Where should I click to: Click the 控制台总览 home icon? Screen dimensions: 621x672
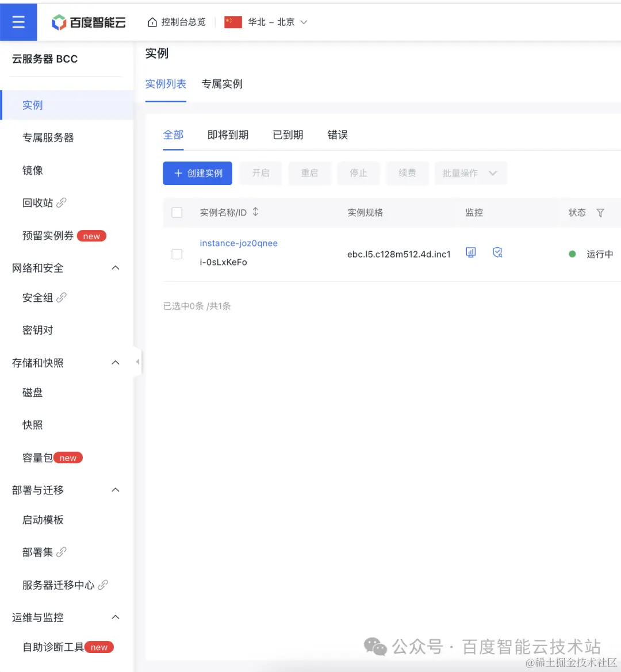152,21
